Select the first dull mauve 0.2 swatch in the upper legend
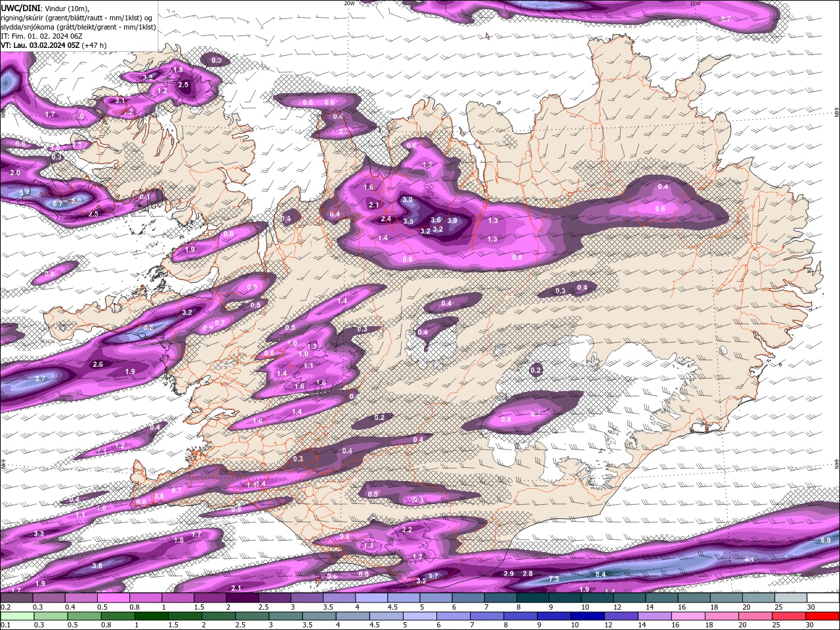Screen dimensions: 840x630 click(x=16, y=598)
